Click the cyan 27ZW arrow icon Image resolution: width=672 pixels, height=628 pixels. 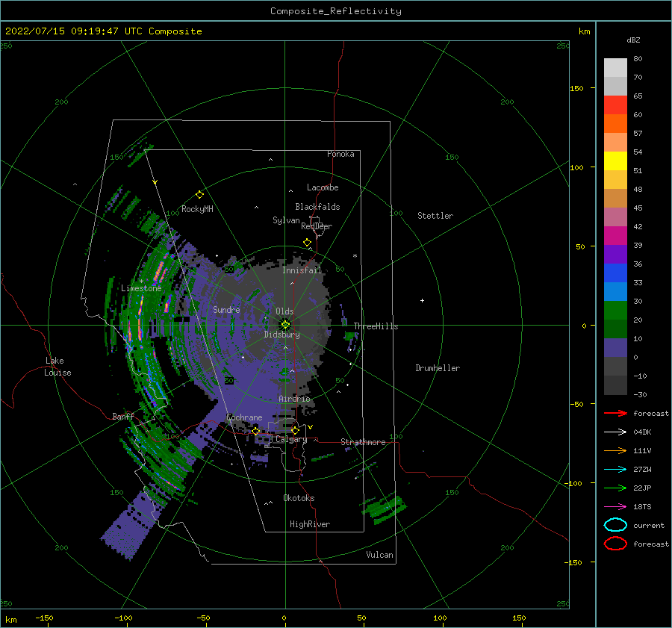tap(615, 470)
